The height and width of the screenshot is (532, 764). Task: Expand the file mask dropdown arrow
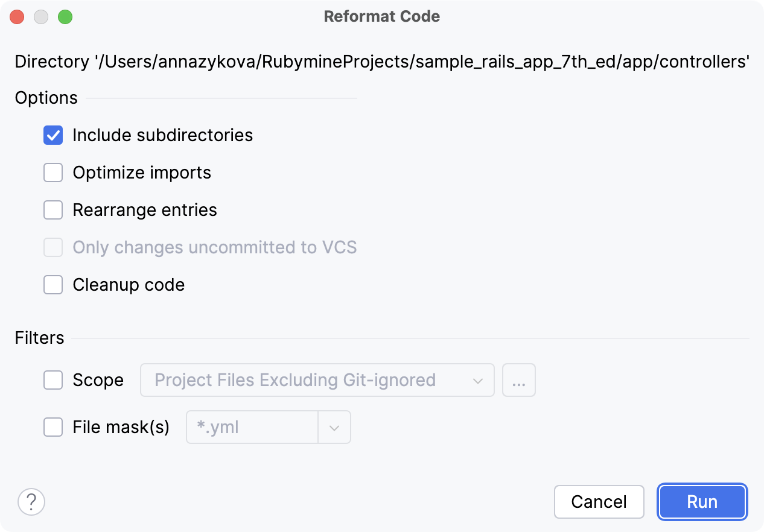[x=335, y=427]
